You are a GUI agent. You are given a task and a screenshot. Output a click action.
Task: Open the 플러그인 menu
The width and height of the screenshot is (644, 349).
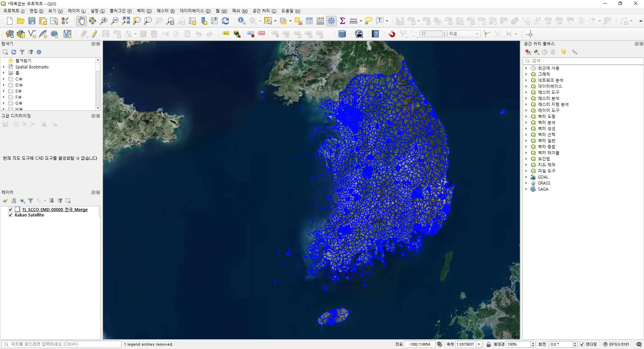pos(120,11)
